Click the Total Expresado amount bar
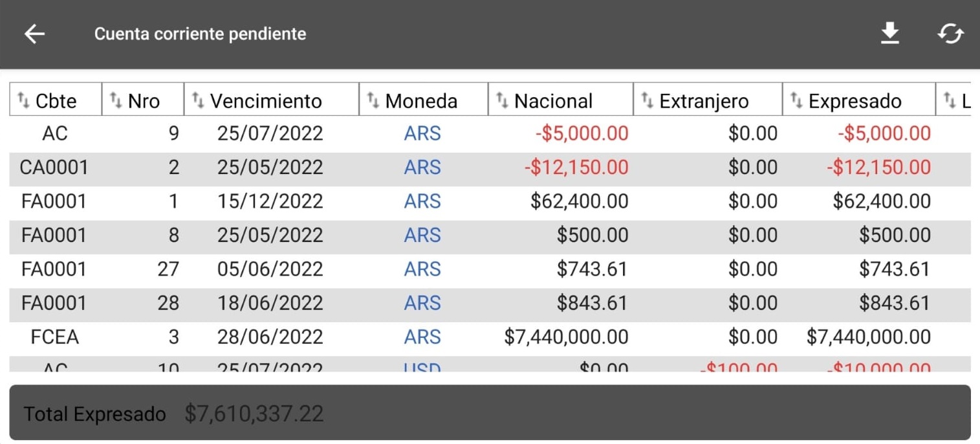Image resolution: width=980 pixels, height=444 pixels. [490, 413]
